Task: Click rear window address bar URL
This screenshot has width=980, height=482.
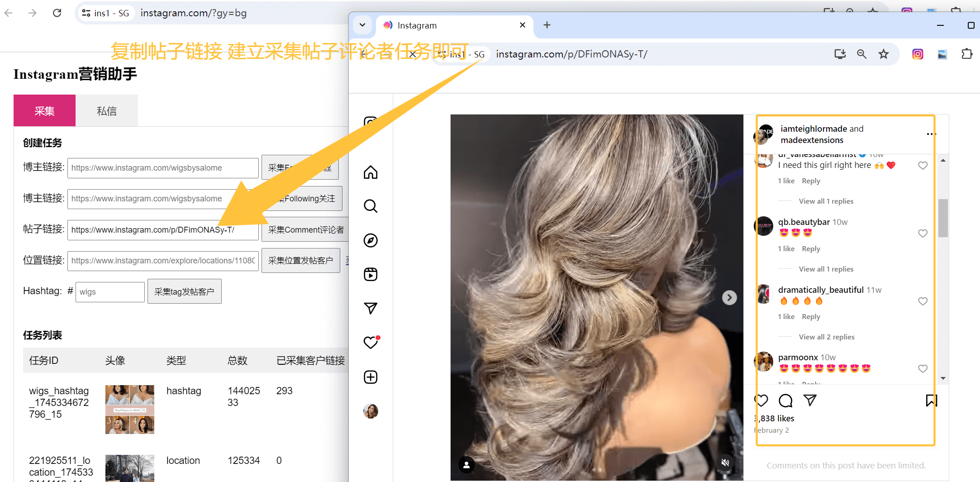Action: 194,13
